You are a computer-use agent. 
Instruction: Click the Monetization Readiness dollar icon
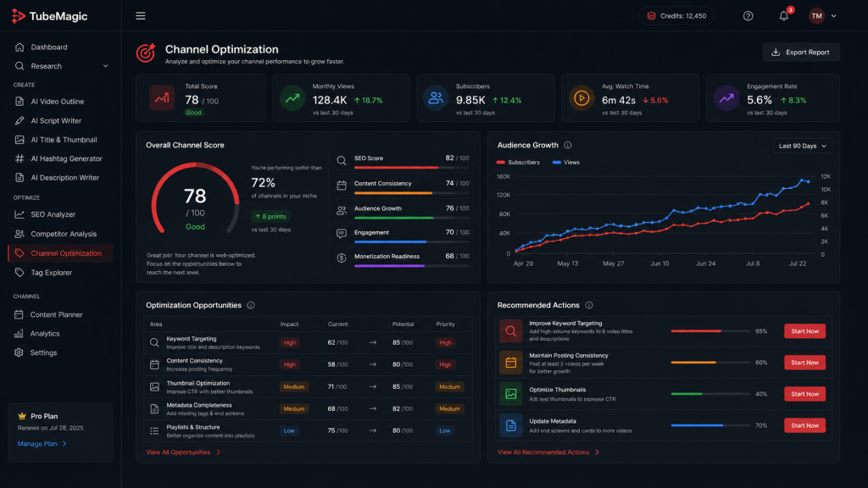click(342, 258)
